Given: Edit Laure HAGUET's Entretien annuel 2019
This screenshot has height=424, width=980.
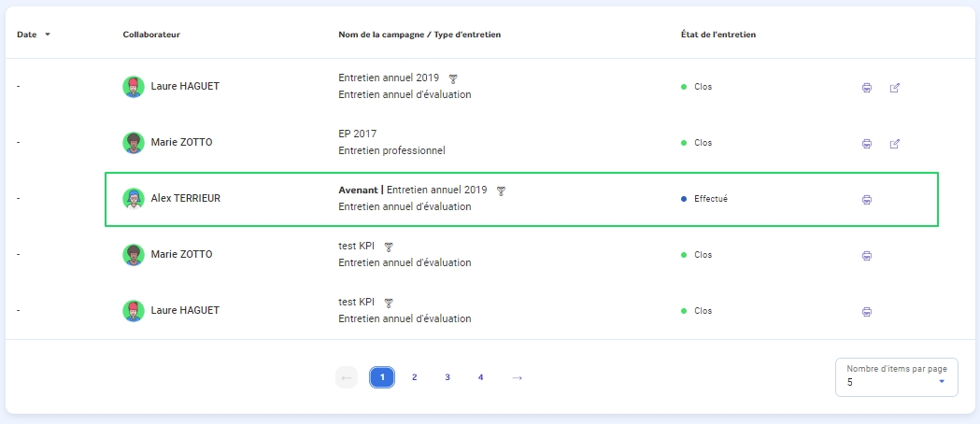Looking at the screenshot, I should (894, 88).
